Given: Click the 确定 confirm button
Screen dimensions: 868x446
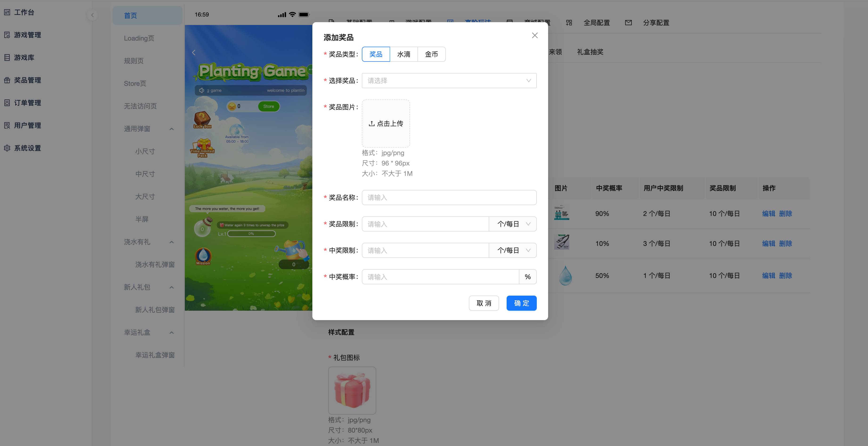Looking at the screenshot, I should (x=521, y=303).
